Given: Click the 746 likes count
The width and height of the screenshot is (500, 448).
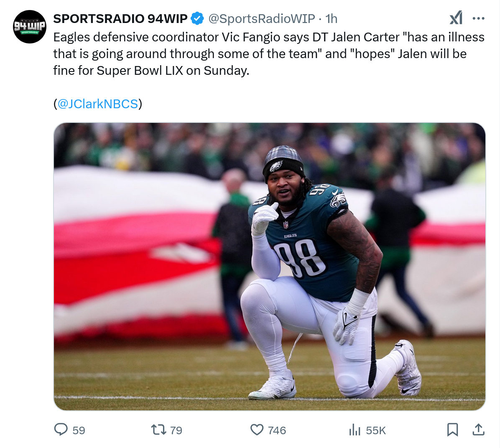Looking at the screenshot, I should click(x=277, y=430).
